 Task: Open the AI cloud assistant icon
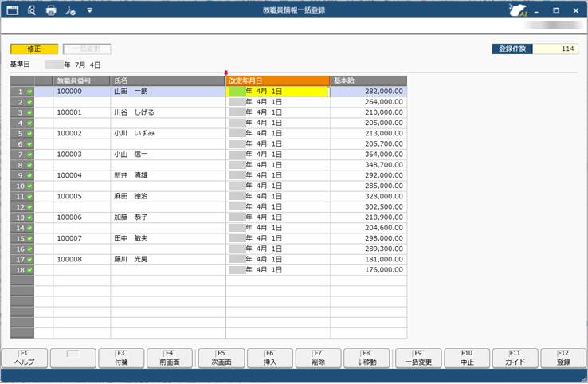coord(517,10)
